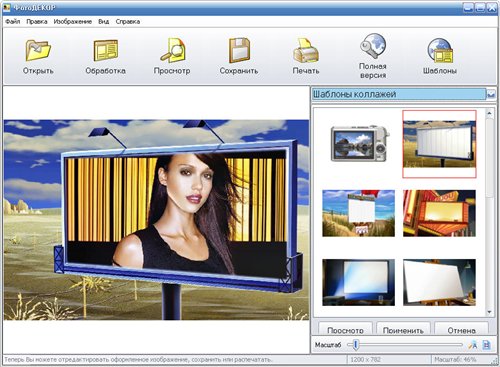Open the Полная версия purchase icon
This screenshot has width=500, height=367.
click(x=373, y=56)
